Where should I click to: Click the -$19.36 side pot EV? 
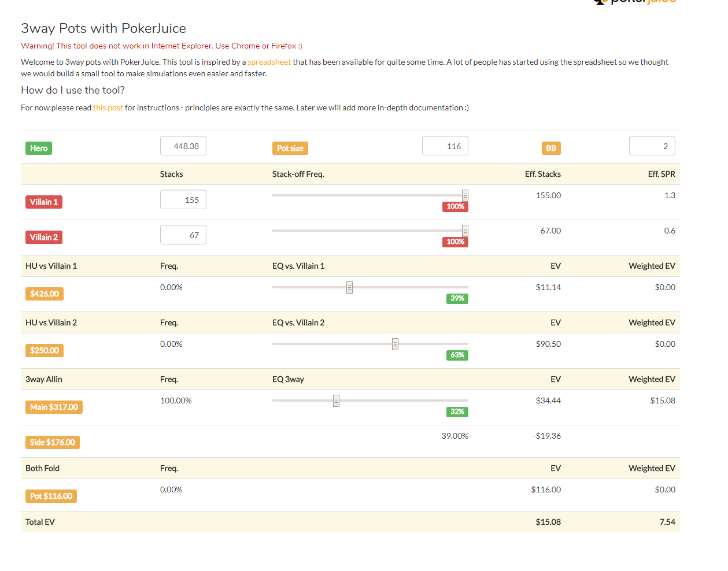[x=547, y=436]
